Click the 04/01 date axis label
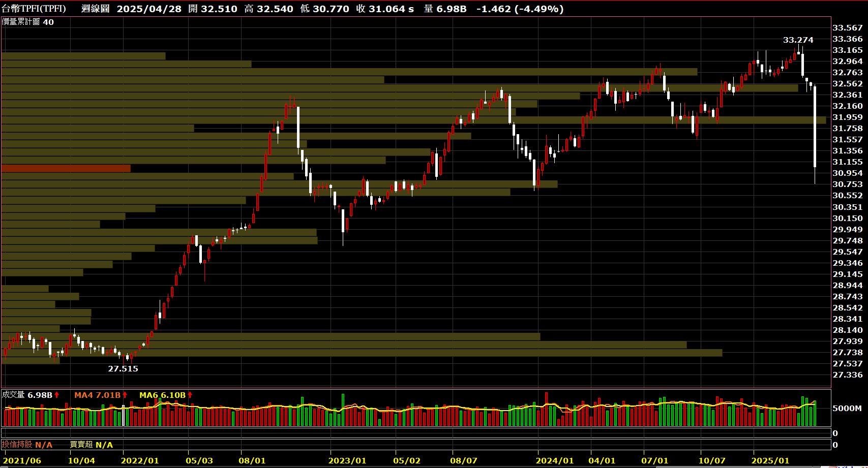 (x=602, y=460)
